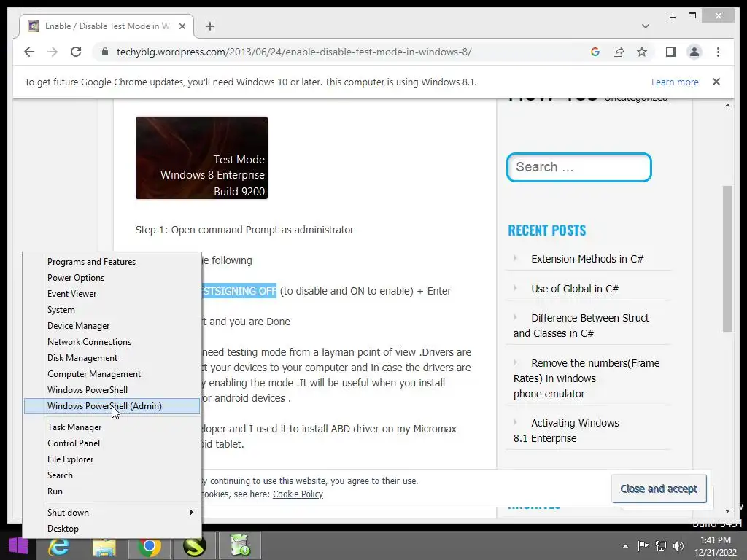
Task: Open Device Manager from the menu
Action: tap(112, 326)
